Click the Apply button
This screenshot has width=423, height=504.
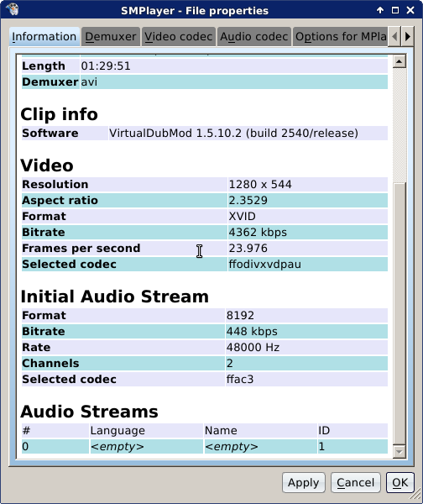tap(304, 482)
